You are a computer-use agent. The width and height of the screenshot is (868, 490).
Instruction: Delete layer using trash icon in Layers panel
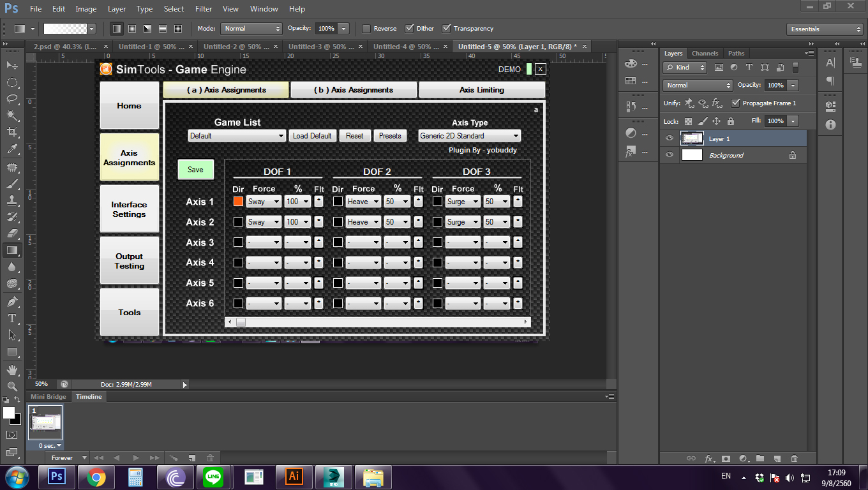click(x=795, y=458)
